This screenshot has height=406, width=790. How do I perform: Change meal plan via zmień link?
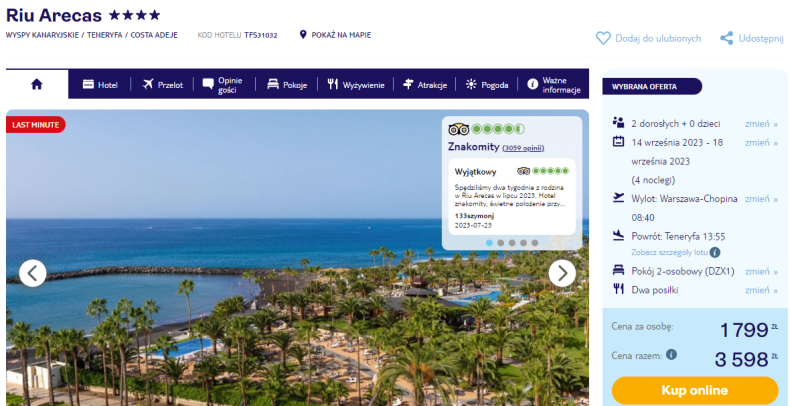[761, 290]
